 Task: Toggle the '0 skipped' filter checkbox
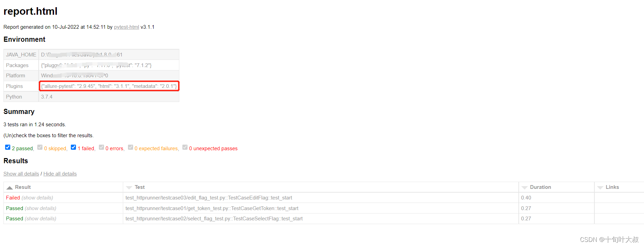[40, 147]
